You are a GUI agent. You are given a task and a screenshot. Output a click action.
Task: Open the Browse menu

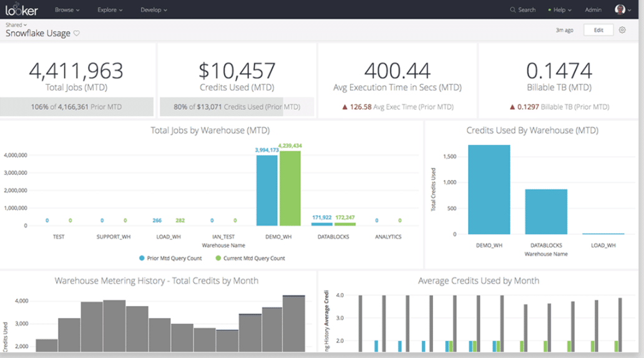67,10
